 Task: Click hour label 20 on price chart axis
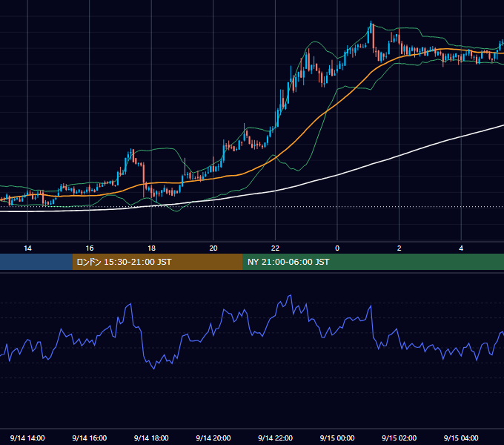pyautogui.click(x=213, y=248)
